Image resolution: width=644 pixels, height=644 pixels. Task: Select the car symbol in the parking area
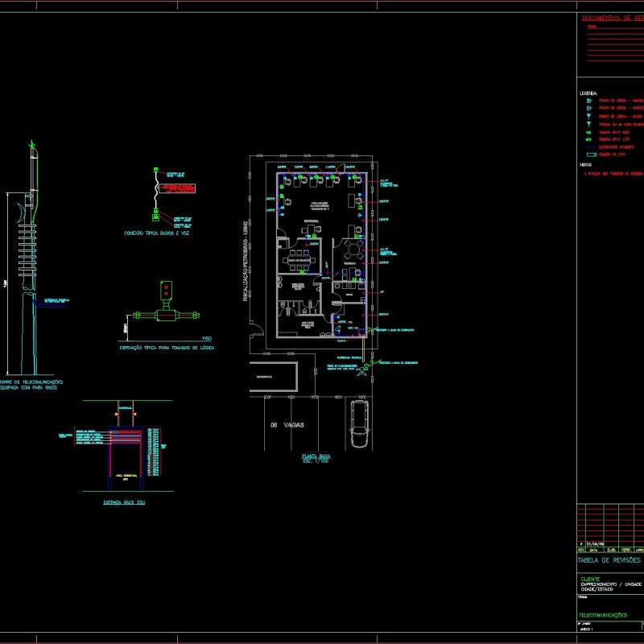tap(361, 425)
